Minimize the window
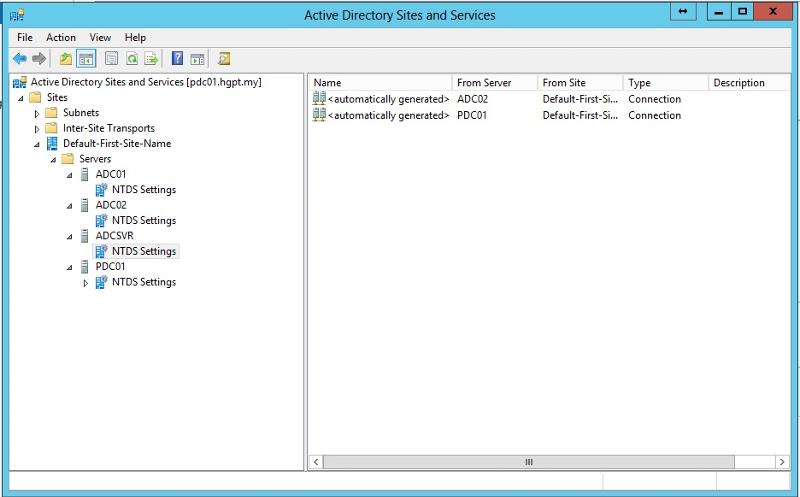Image resolution: width=800 pixels, height=497 pixels. pos(719,11)
